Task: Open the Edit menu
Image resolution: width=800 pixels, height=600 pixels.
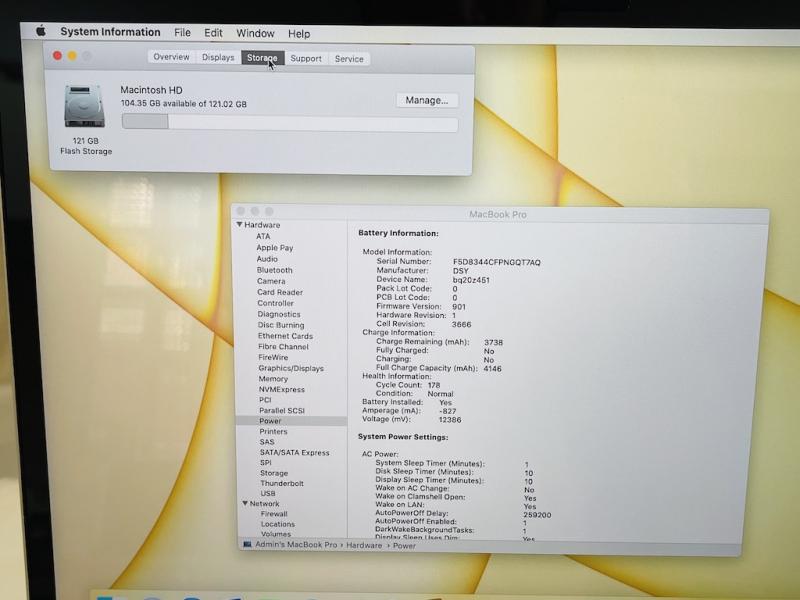Action: point(213,33)
